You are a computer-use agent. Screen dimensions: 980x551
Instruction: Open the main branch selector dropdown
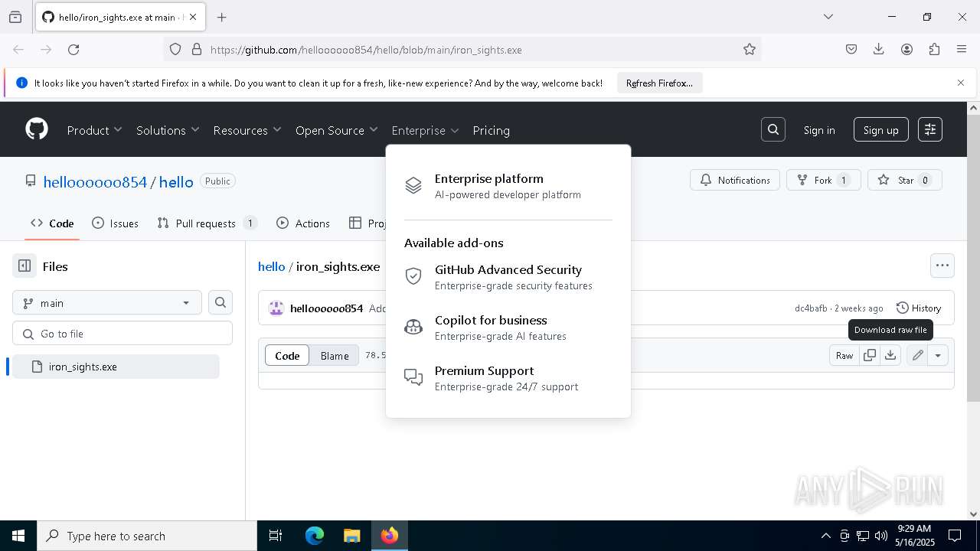107,302
